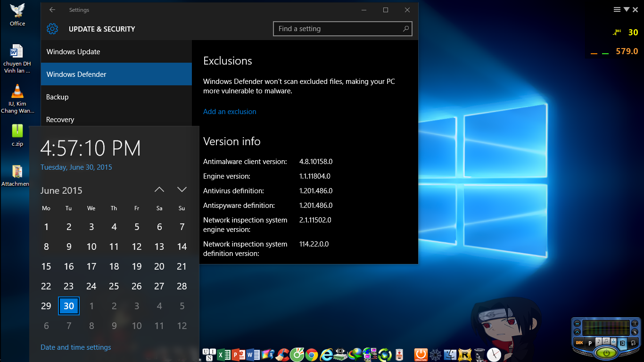The image size is (644, 362).
Task: Open the golden R dock icon
Action: coord(465,354)
